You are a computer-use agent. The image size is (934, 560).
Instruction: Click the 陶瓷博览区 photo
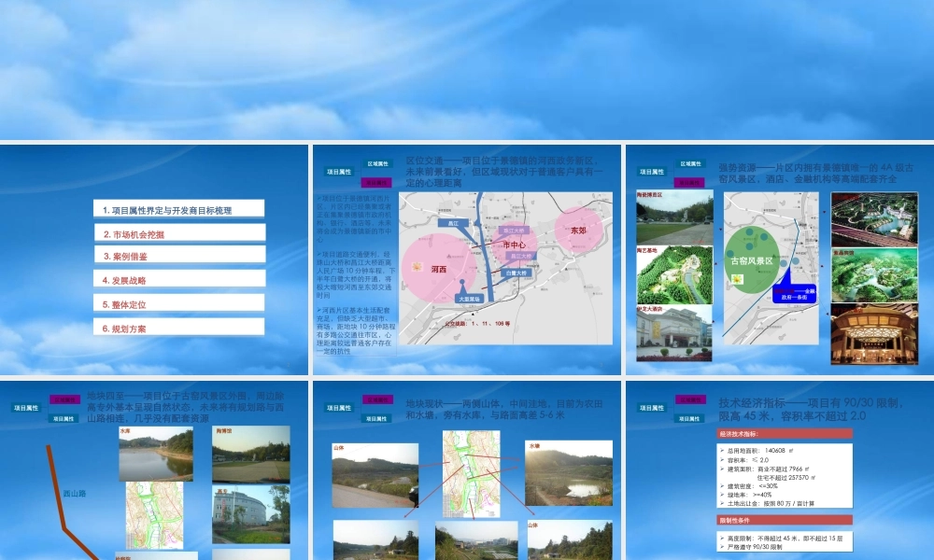coord(674,217)
